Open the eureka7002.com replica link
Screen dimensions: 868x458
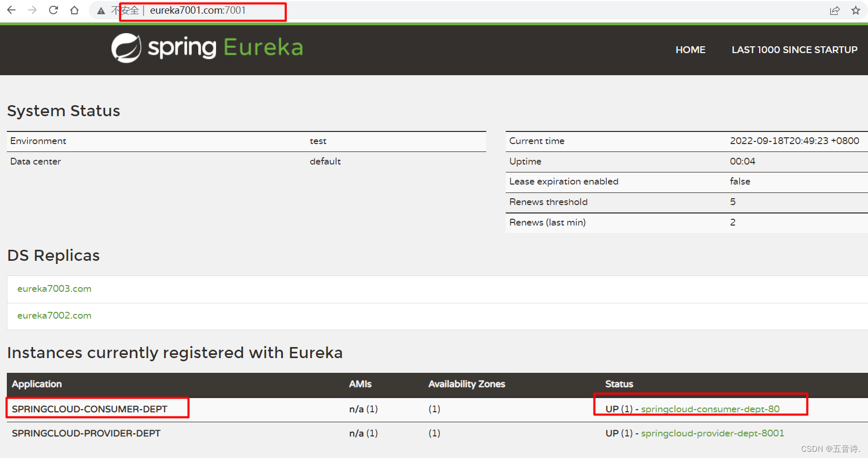pos(54,315)
